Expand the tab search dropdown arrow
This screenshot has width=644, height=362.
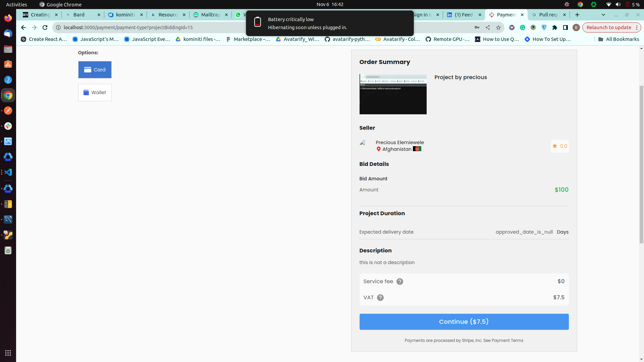coord(603,15)
